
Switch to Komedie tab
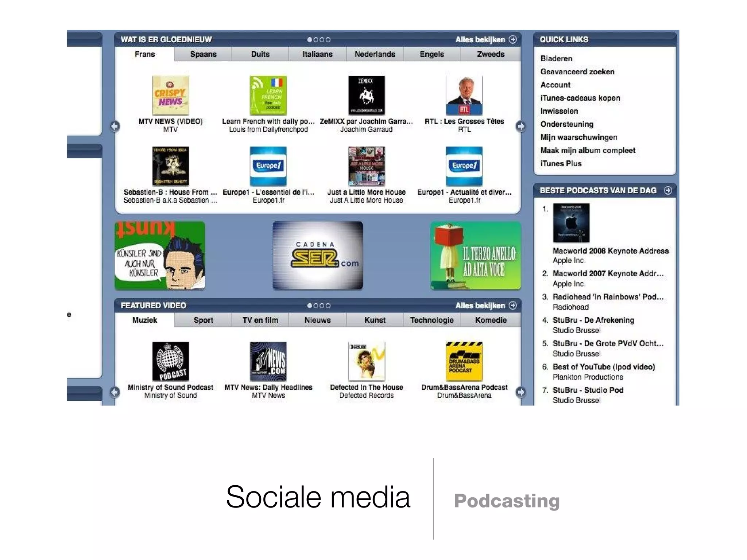click(x=491, y=320)
